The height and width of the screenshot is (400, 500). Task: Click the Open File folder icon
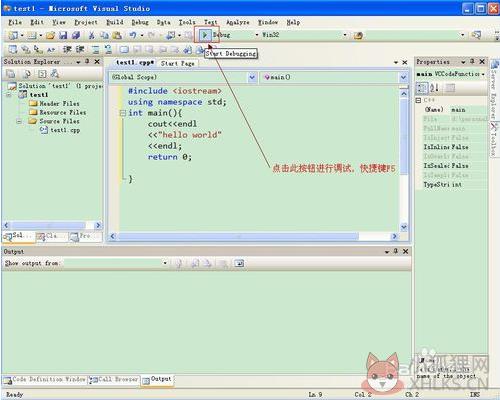51,35
